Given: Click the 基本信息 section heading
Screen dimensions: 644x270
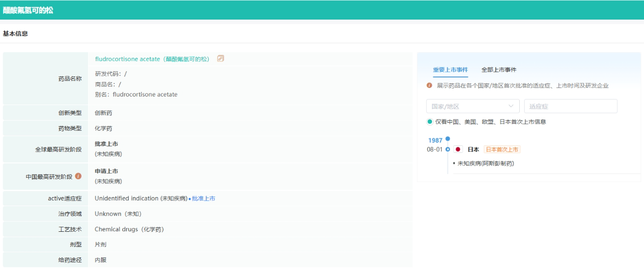Looking at the screenshot, I should tap(16, 34).
